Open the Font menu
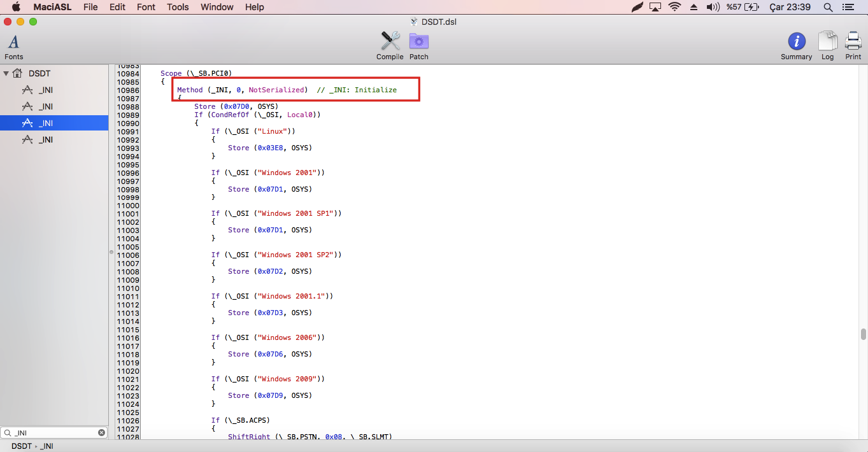 point(146,7)
